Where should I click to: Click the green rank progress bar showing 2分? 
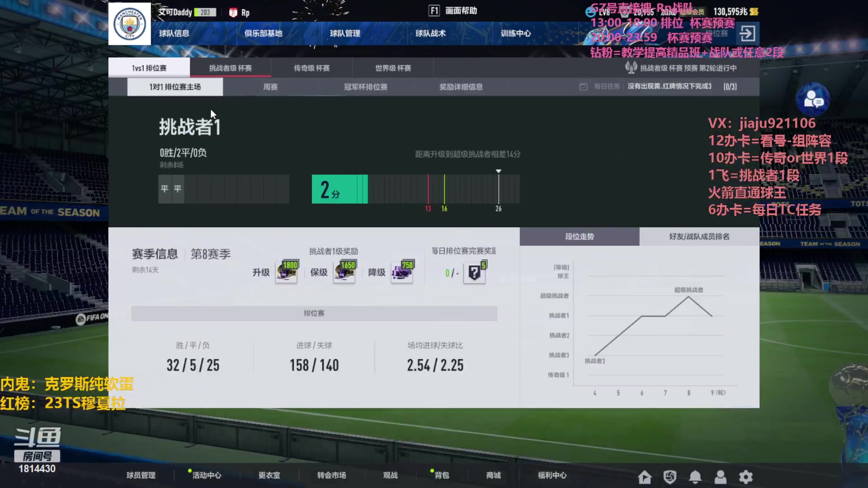[x=339, y=189]
